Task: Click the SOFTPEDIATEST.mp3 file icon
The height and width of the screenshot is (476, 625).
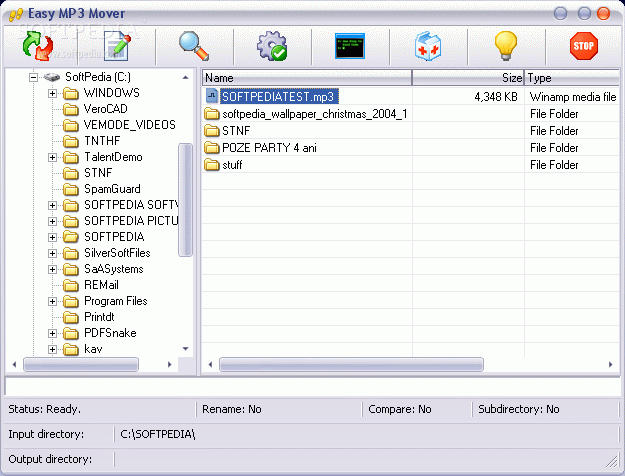Action: pos(212,96)
